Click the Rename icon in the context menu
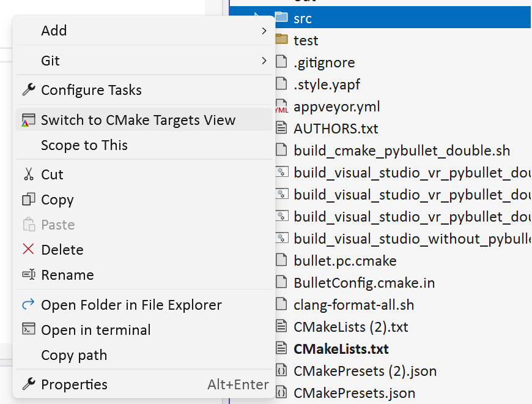Image resolution: width=532 pixels, height=404 pixels. 28,275
